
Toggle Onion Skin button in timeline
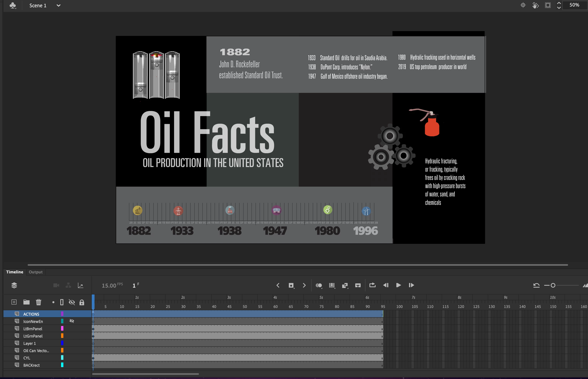tap(319, 285)
